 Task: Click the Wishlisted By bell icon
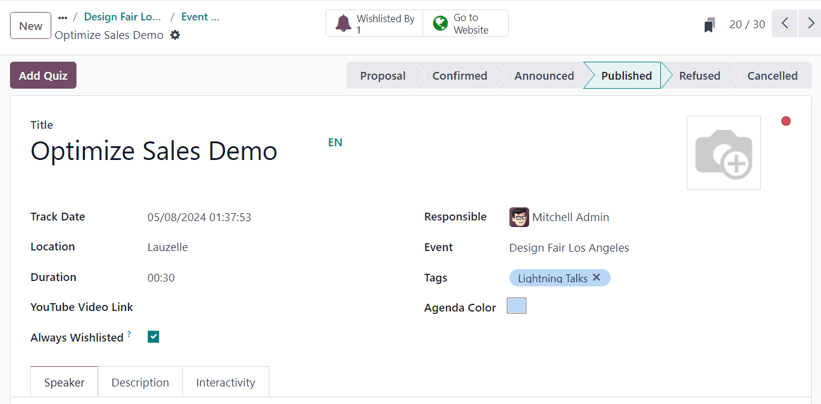(343, 23)
